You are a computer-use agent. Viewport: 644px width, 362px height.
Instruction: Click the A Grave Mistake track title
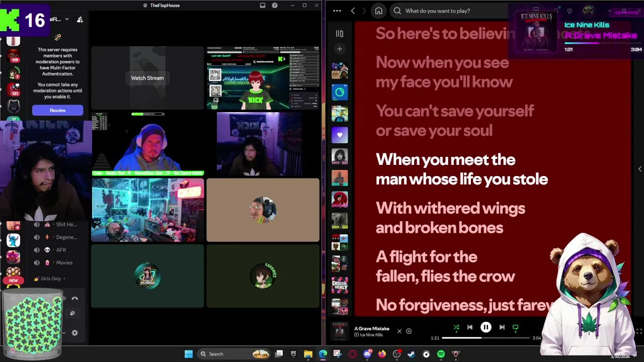[x=372, y=328]
